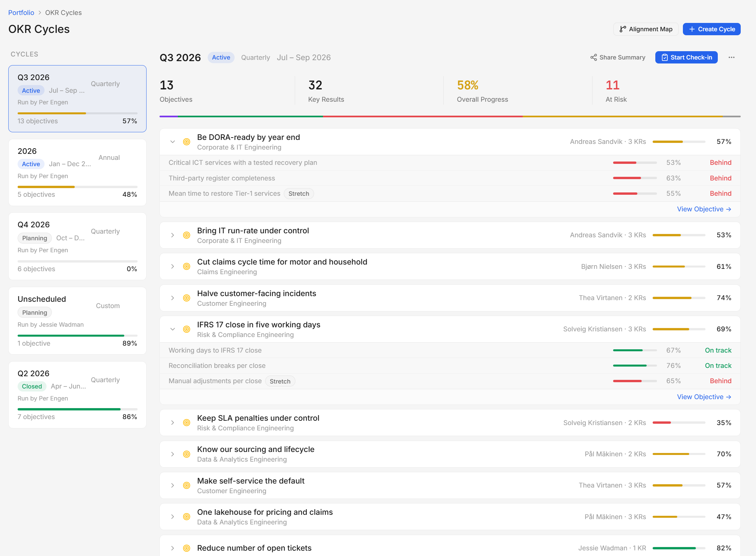Click the '11' At Risk stat
Viewport: 756px width, 556px height.
pyautogui.click(x=612, y=85)
